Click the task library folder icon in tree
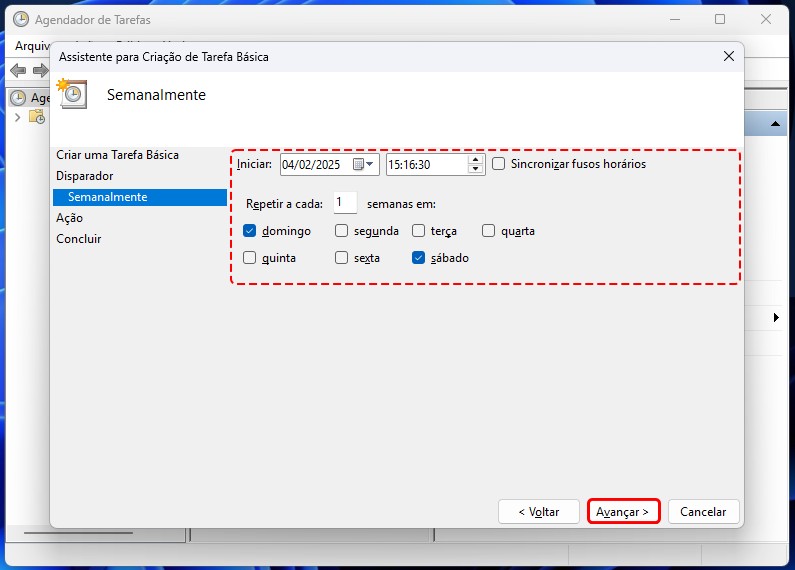Viewport: 795px width, 570px height. (37, 117)
